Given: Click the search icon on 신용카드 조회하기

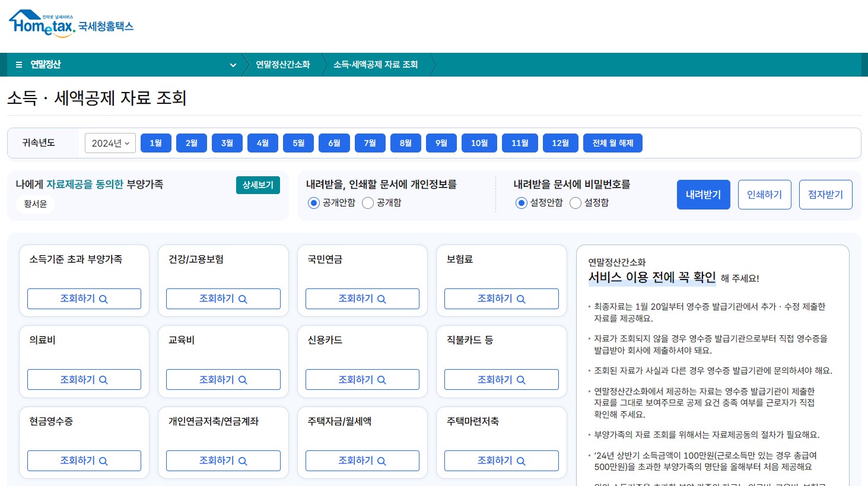Looking at the screenshot, I should (x=381, y=379).
